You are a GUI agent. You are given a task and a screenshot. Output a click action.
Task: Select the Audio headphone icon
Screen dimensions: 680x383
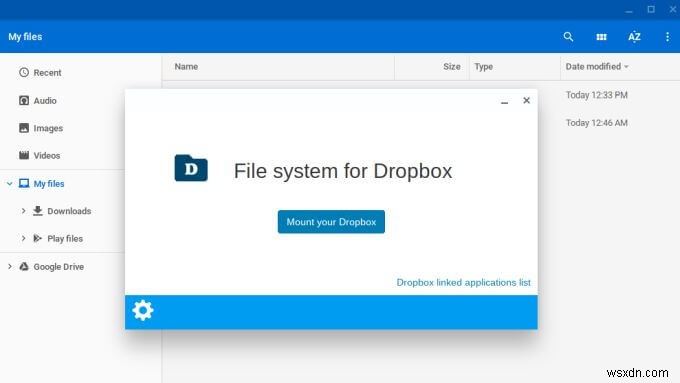(x=24, y=101)
